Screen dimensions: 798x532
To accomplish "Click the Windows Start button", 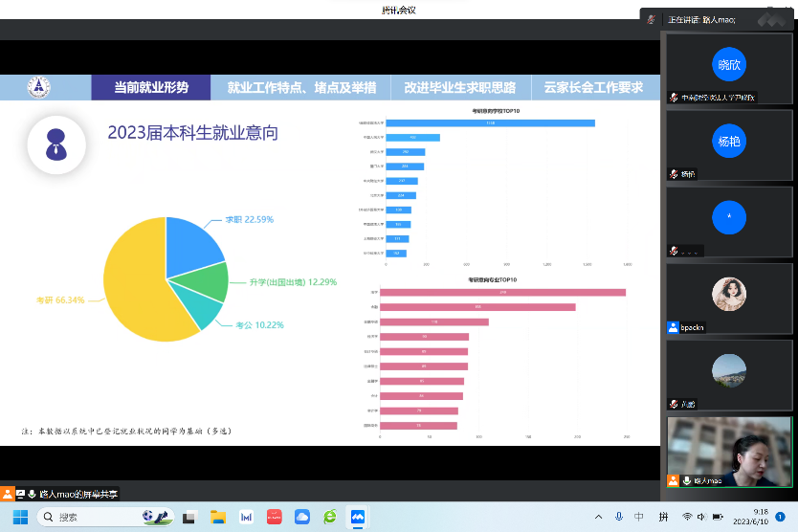I will pyautogui.click(x=19, y=517).
